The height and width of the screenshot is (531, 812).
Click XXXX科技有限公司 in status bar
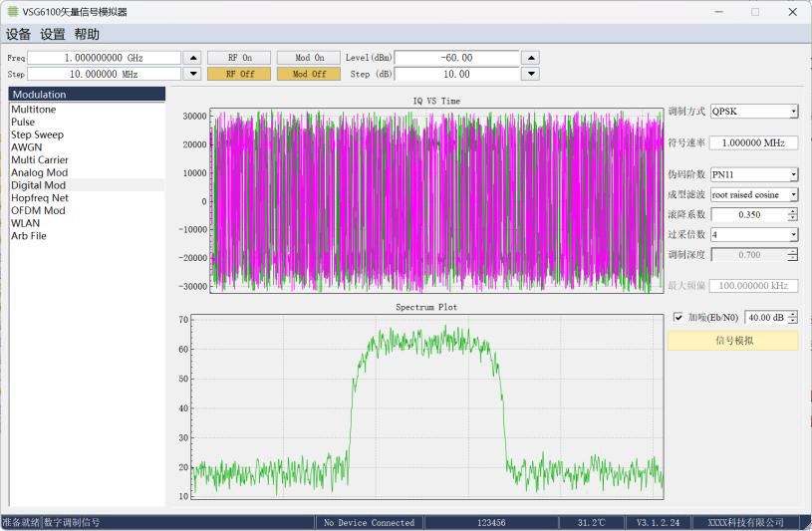click(x=745, y=523)
